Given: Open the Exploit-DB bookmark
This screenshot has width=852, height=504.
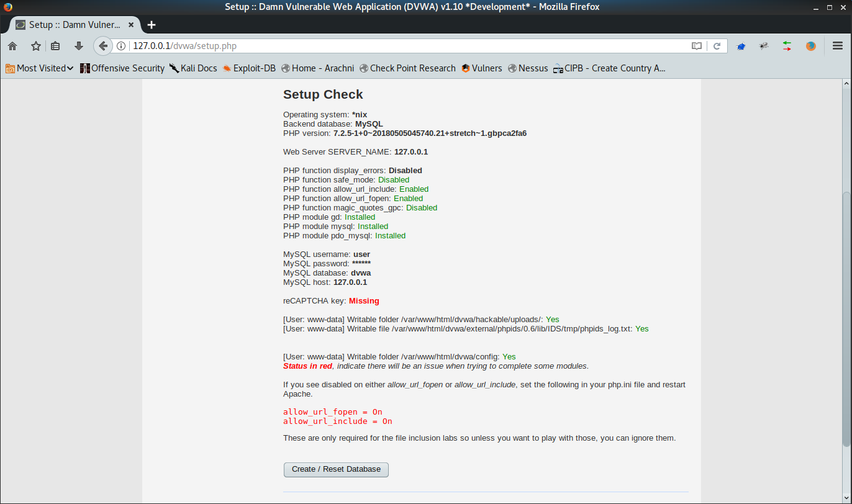Looking at the screenshot, I should [249, 68].
